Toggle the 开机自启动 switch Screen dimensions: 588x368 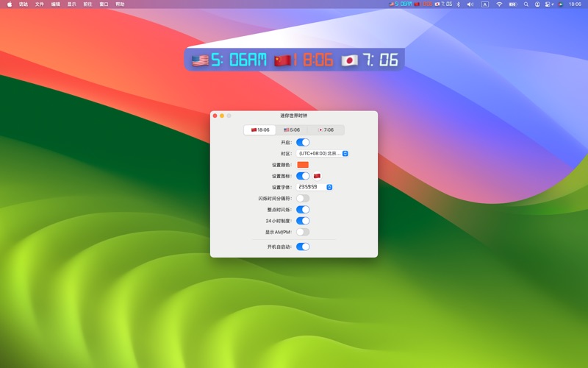pos(303,247)
